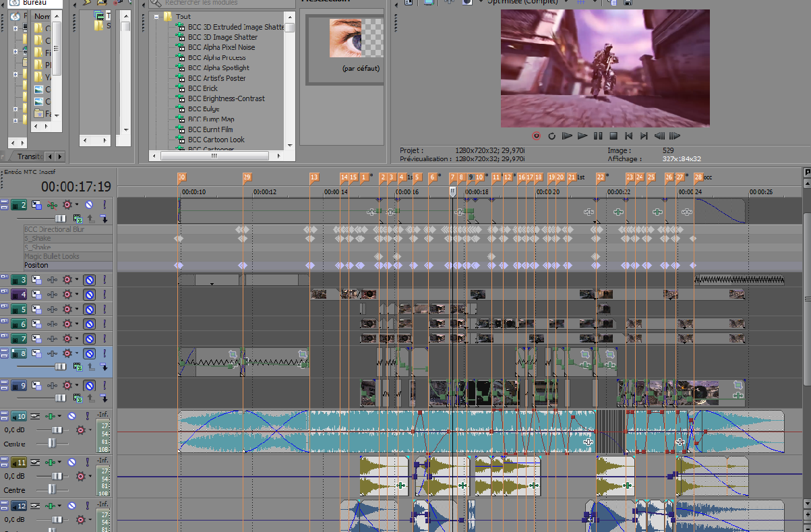Screen dimensions: 811x532
Task: Click Play from start in preview
Action: click(567, 136)
